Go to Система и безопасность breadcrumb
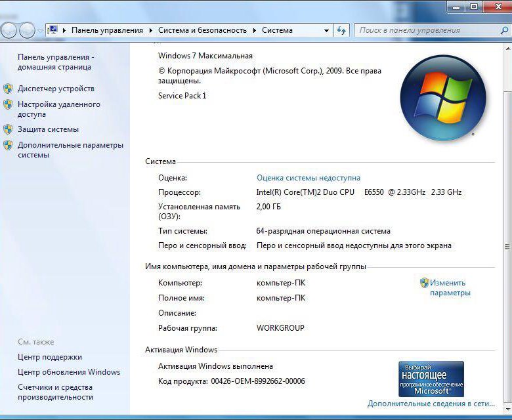 (x=202, y=30)
